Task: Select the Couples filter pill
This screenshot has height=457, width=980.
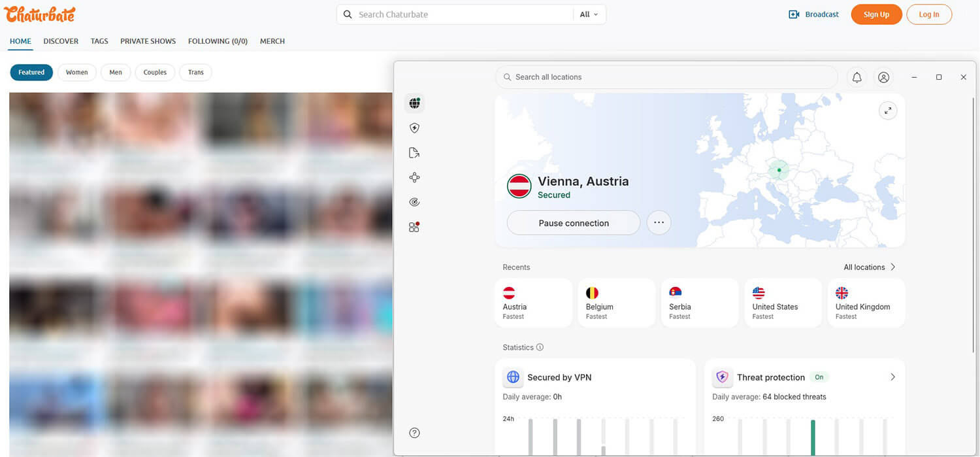Action: point(155,73)
